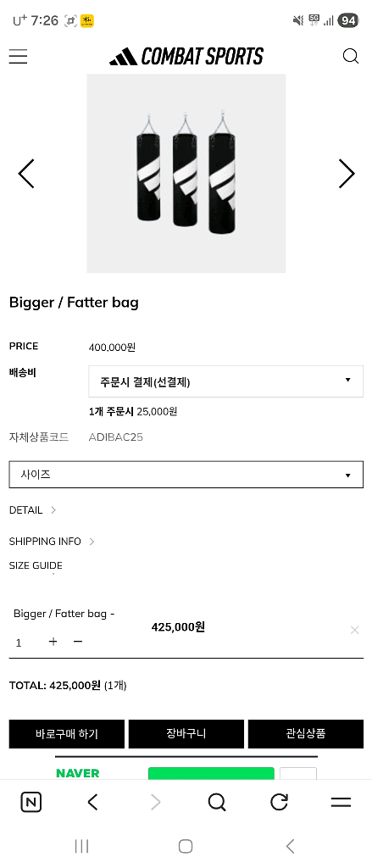Open the 사이즈 size dropdown
This screenshot has height=868, width=372.
[x=186, y=475]
